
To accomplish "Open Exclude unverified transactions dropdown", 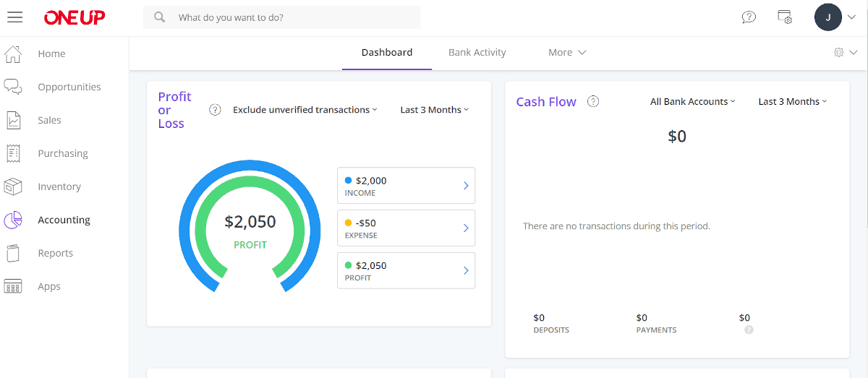I will coord(305,110).
